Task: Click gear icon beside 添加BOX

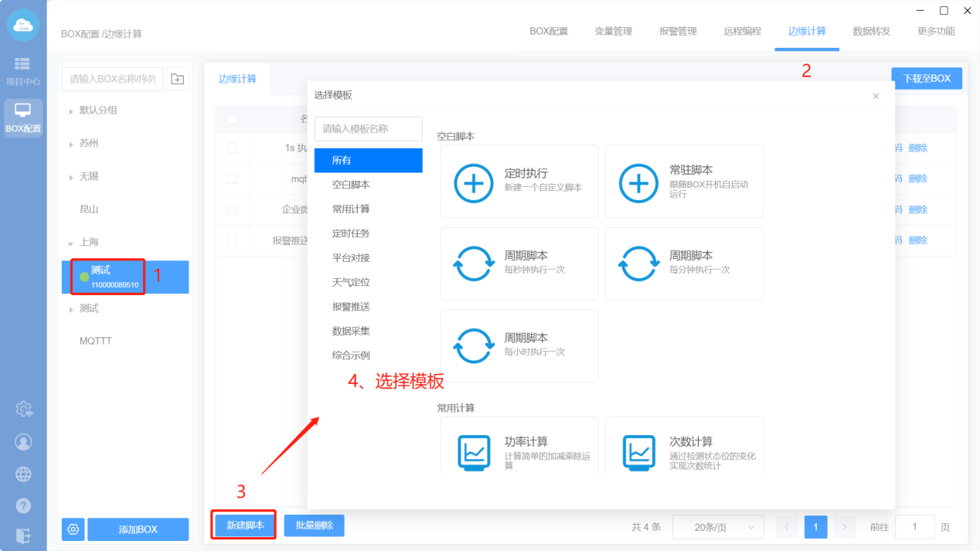Action: [x=73, y=529]
